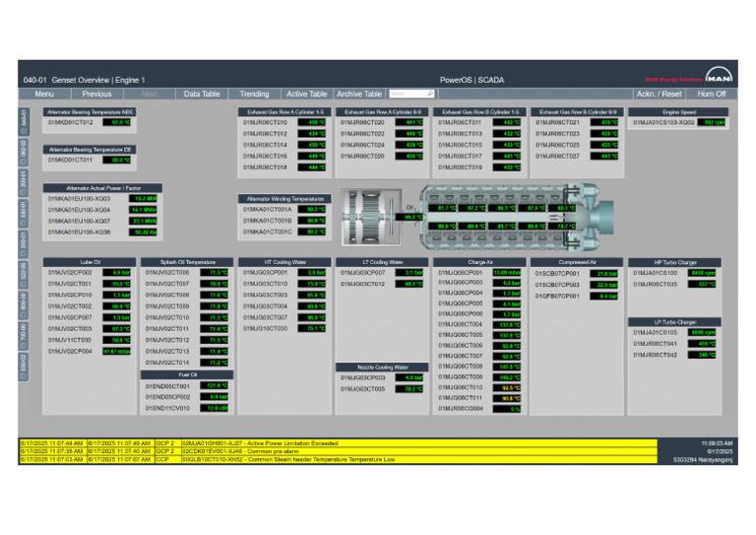Viewport: 756px width, 535px height.
Task: Click tag 01MJR06CT027 exhaust temperature
Action: tap(604, 157)
